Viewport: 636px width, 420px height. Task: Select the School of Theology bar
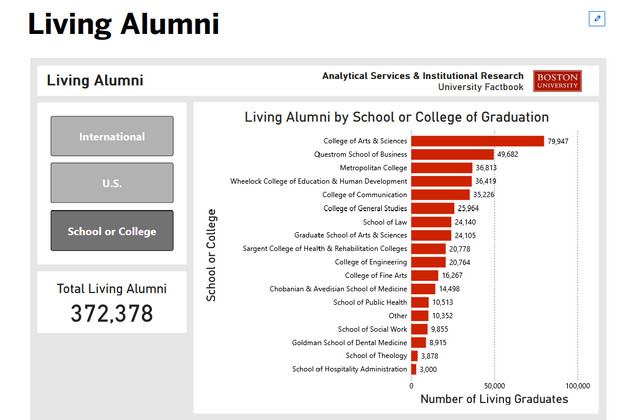point(414,355)
